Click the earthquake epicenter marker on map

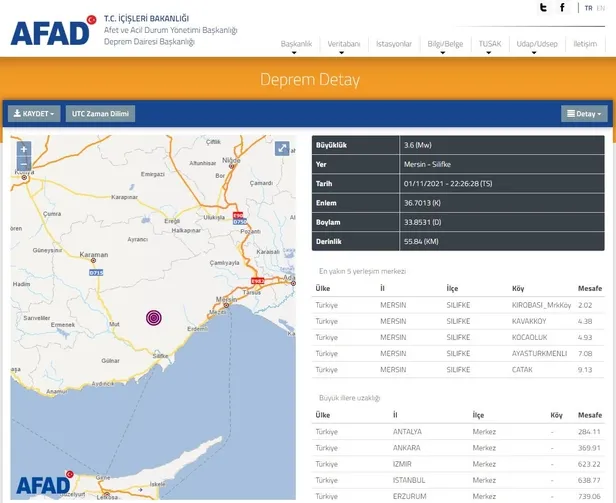(154, 318)
